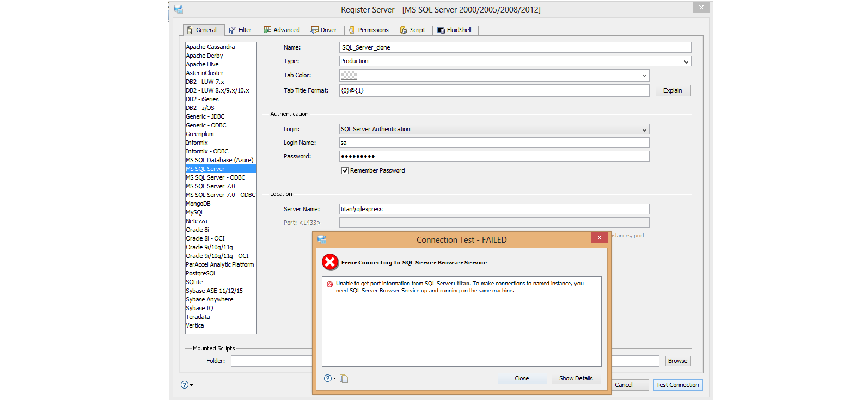868x400 pixels.
Task: Select 'Greenplum' in the database list
Action: 221,134
